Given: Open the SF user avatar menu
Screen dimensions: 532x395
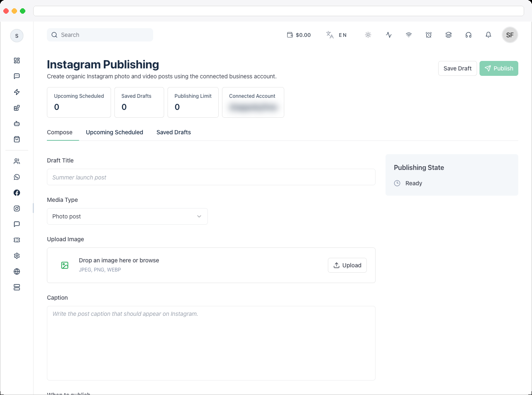Looking at the screenshot, I should (x=510, y=35).
